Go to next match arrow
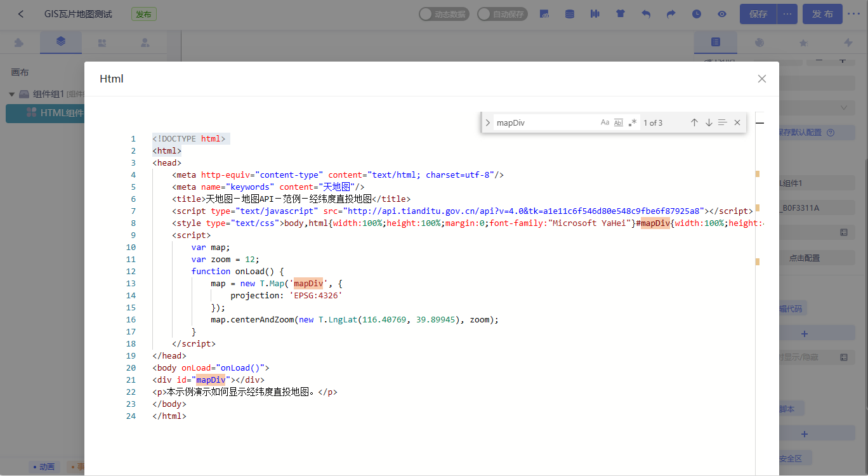This screenshot has width=868, height=476. tap(709, 122)
